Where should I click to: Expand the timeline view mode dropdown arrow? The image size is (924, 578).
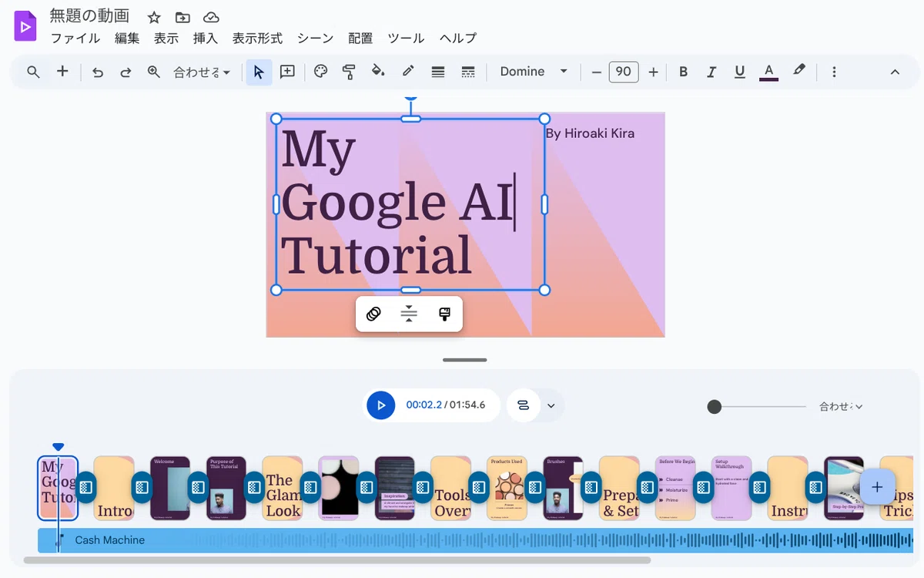pyautogui.click(x=551, y=405)
